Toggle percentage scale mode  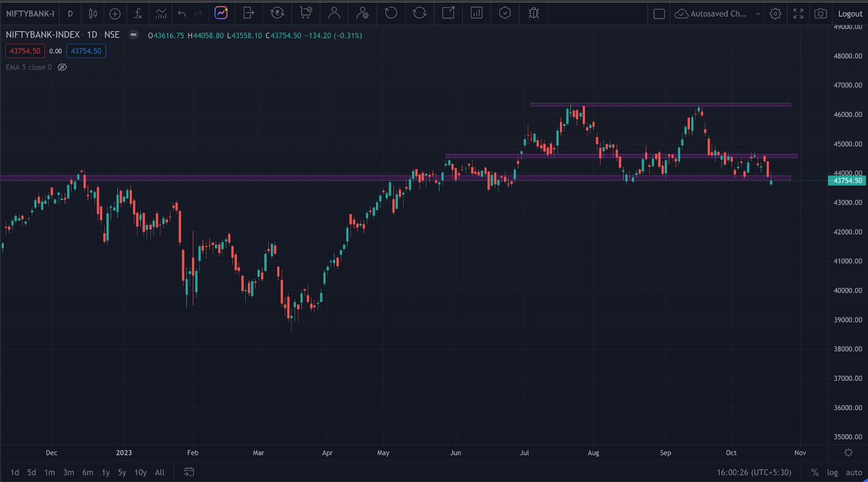point(815,472)
